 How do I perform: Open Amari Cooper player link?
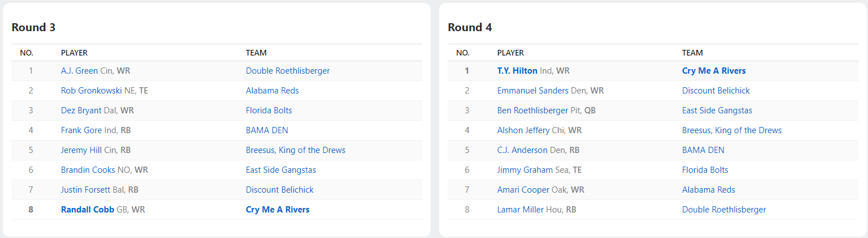pos(523,190)
